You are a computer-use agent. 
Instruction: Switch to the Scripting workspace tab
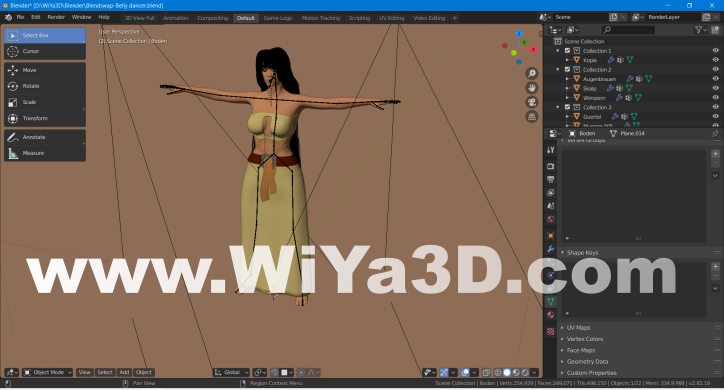(x=359, y=18)
